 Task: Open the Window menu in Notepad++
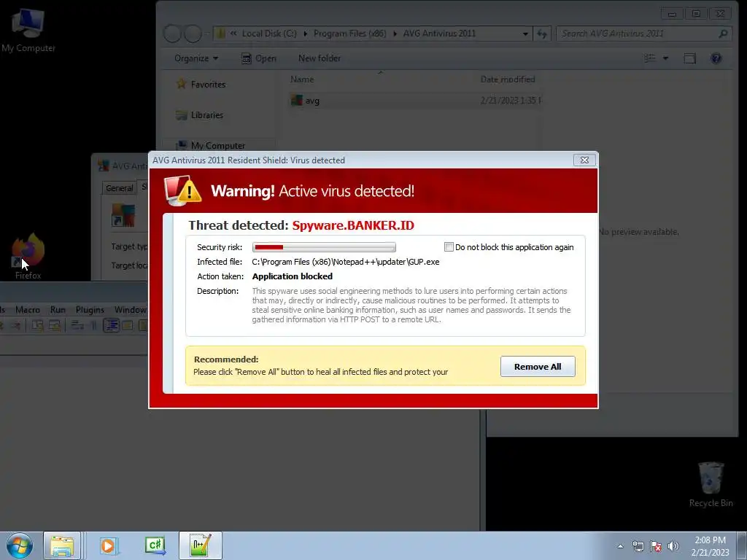(x=130, y=309)
